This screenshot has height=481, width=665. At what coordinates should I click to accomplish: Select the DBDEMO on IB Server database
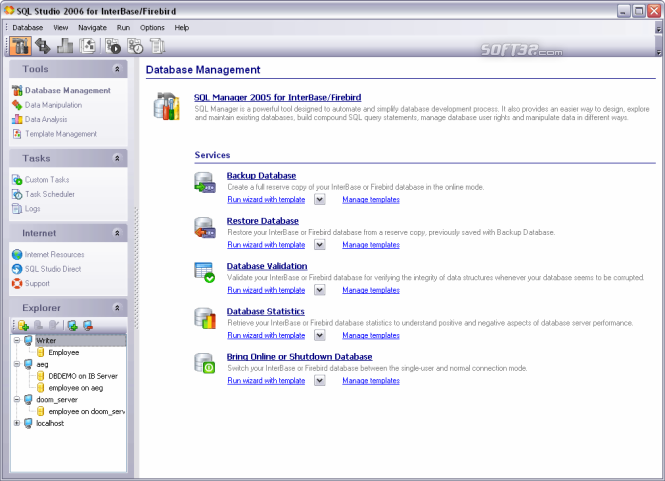83,376
